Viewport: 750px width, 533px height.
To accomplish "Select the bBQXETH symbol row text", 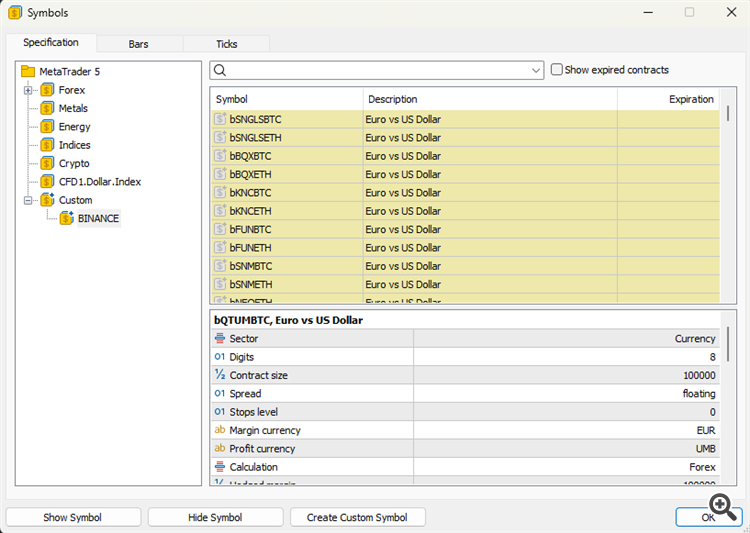I will (250, 174).
